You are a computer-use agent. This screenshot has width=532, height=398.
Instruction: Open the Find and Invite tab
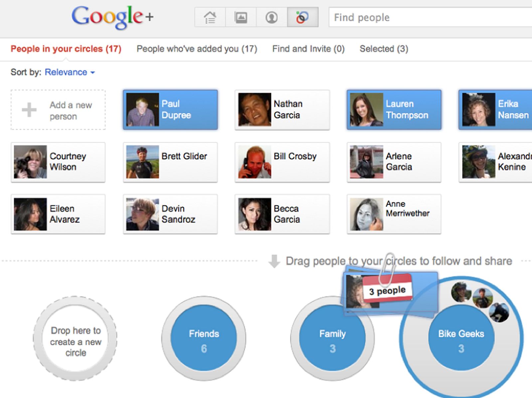(x=308, y=49)
